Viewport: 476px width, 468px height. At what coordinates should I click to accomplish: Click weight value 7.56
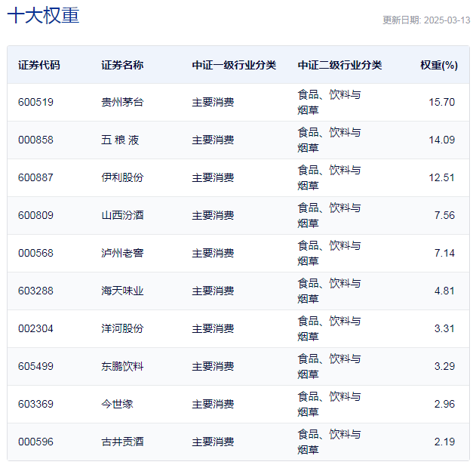pos(444,215)
